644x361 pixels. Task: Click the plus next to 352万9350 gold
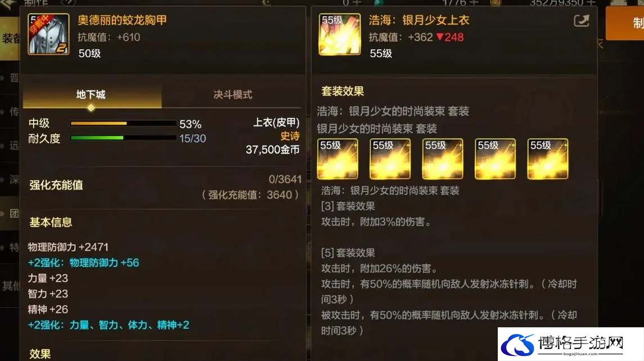592,3
